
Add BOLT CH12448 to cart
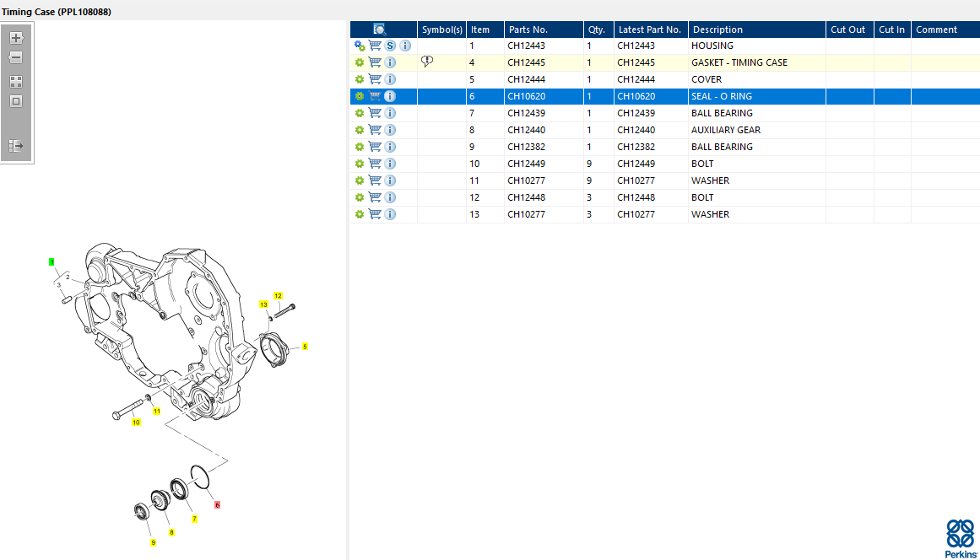pyautogui.click(x=375, y=197)
